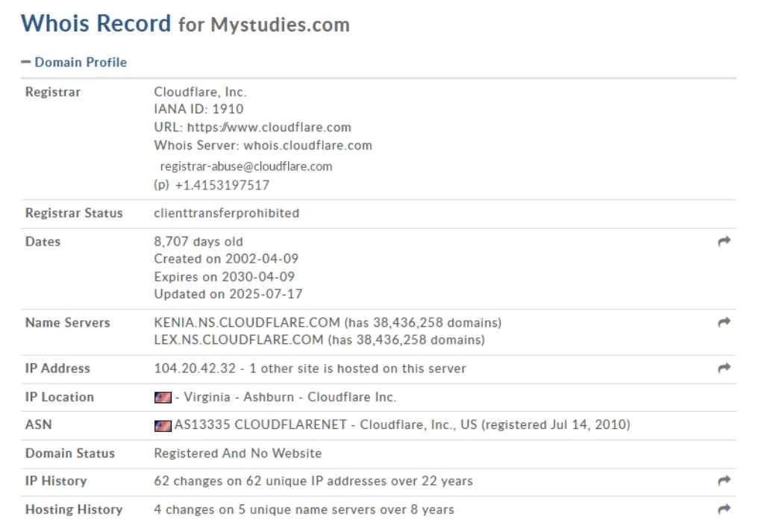Click the Domain Profile heading text
The image size is (764, 532).
(81, 63)
